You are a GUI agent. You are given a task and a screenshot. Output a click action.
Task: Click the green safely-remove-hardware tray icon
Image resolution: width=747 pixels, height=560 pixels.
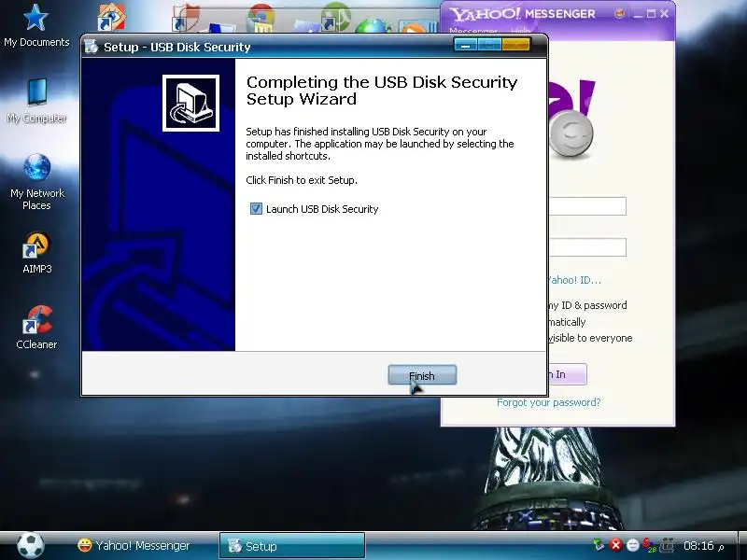coord(599,545)
